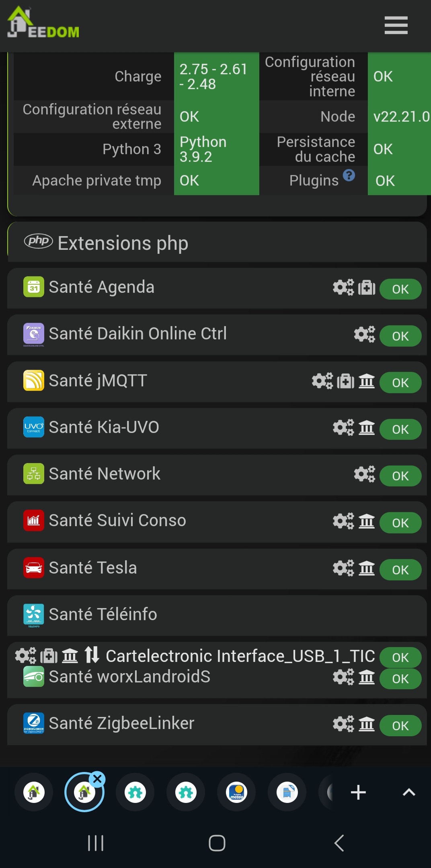This screenshot has width=431, height=868.
Task: Click the Jeedom home logo
Action: click(x=43, y=23)
